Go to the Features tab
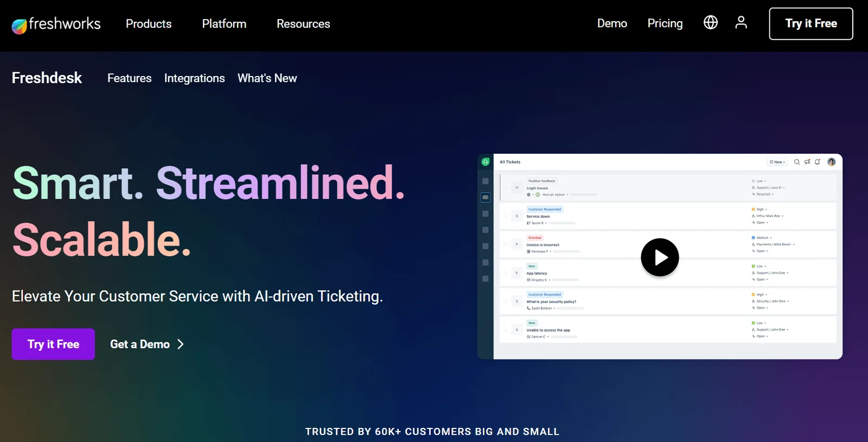This screenshot has height=442, width=868. click(130, 78)
